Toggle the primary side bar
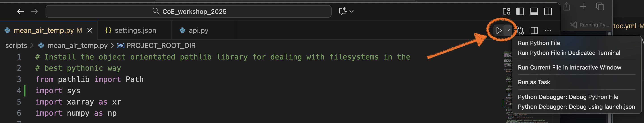This screenshot has height=123, width=644. [x=520, y=12]
